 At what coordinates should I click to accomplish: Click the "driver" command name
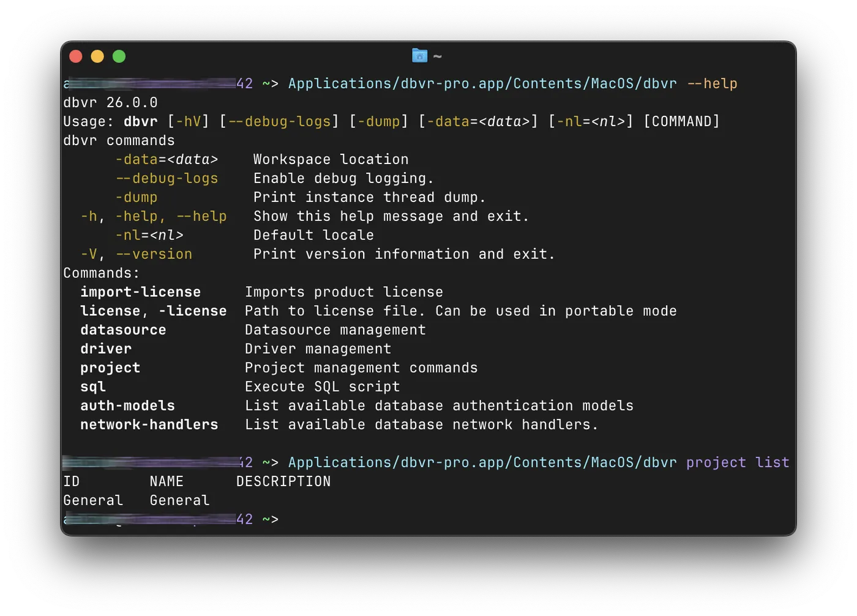tap(106, 350)
